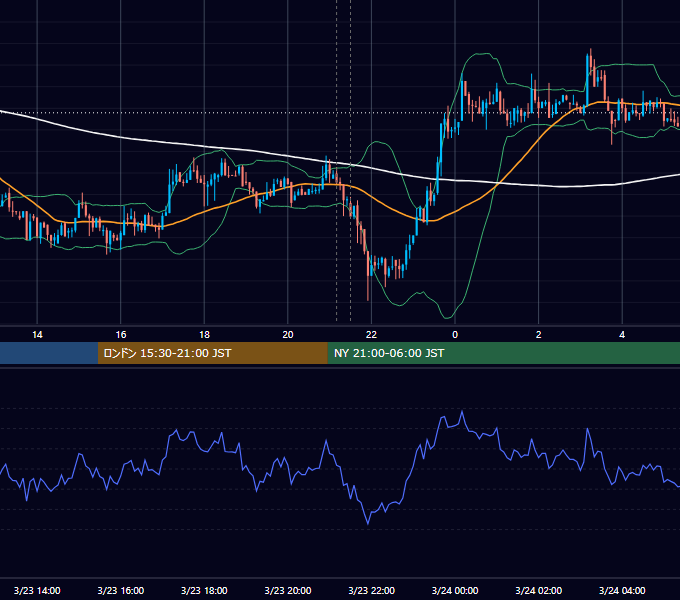Click the 3/24 02:00 time label
The height and width of the screenshot is (600, 680).
pos(539,590)
